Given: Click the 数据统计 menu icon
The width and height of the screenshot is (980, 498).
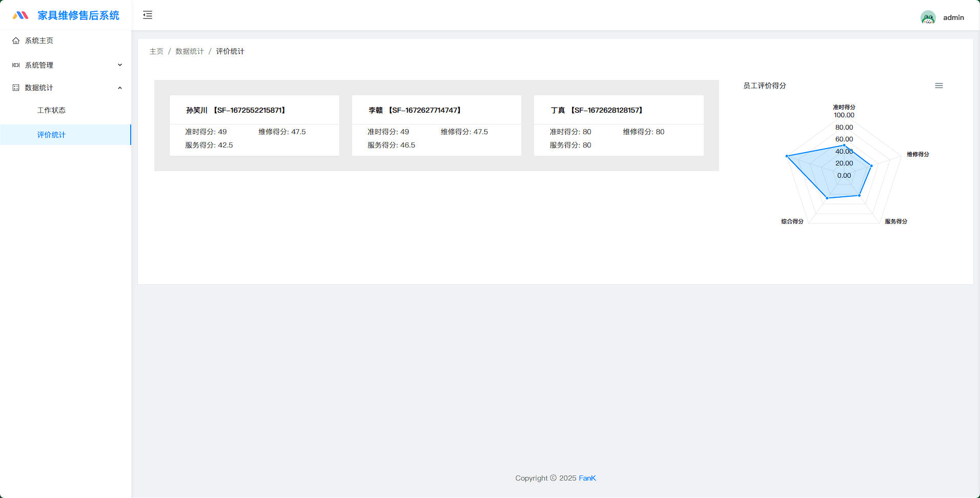Looking at the screenshot, I should (16, 88).
